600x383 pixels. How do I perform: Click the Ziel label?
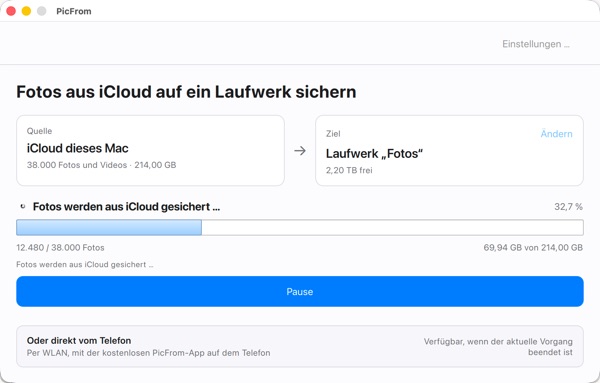click(x=333, y=134)
